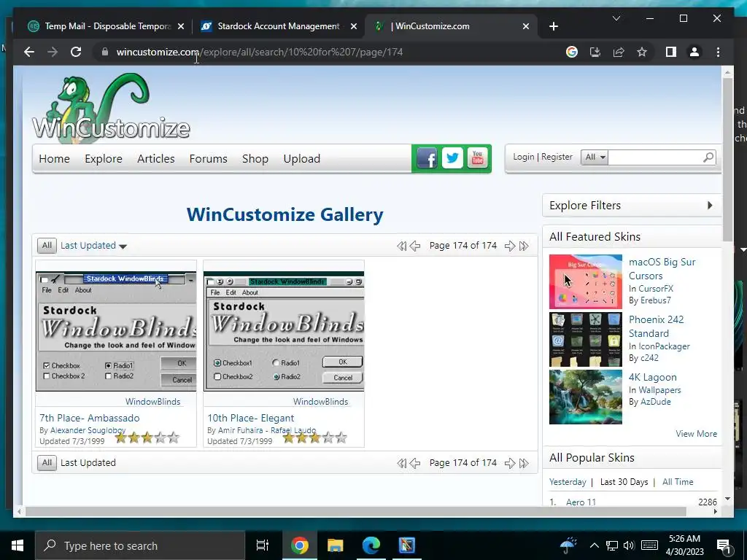Click the browser address bar URL
The width and height of the screenshot is (747, 560).
(260, 52)
